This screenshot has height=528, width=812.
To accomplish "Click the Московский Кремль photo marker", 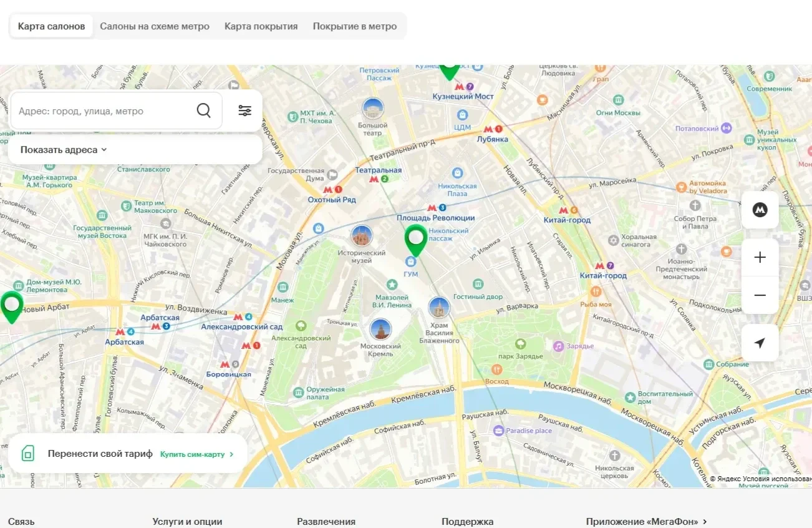I will point(380,329).
